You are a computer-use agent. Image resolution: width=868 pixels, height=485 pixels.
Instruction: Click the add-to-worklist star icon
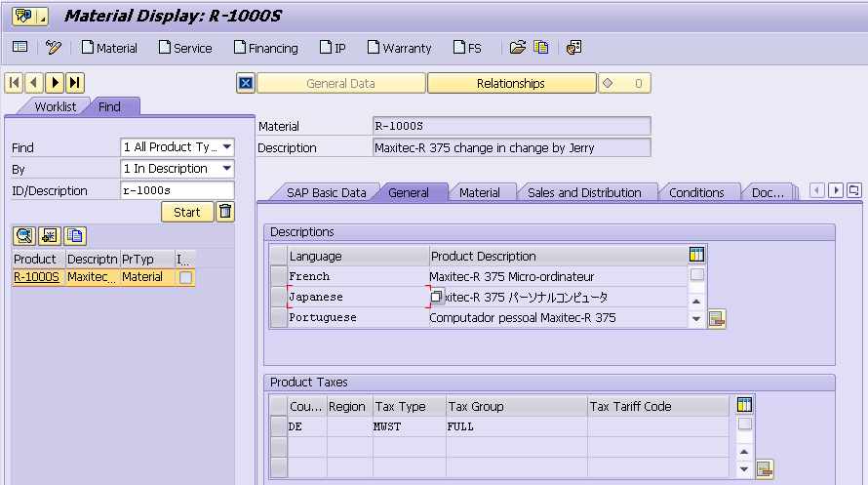[50, 236]
